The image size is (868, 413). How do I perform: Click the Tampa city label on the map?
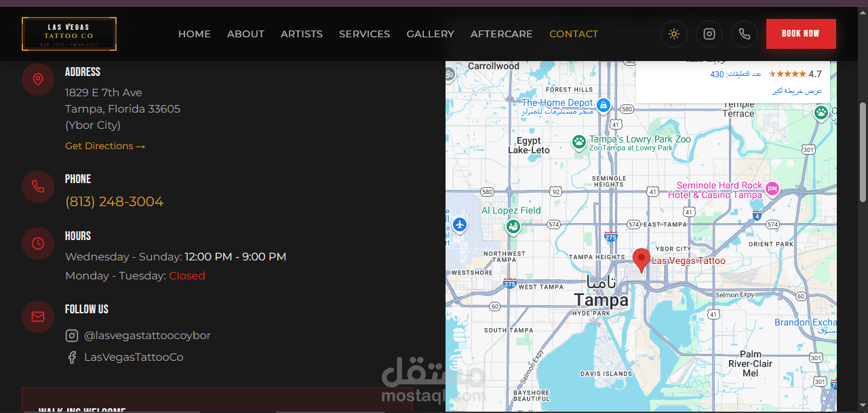point(601,300)
